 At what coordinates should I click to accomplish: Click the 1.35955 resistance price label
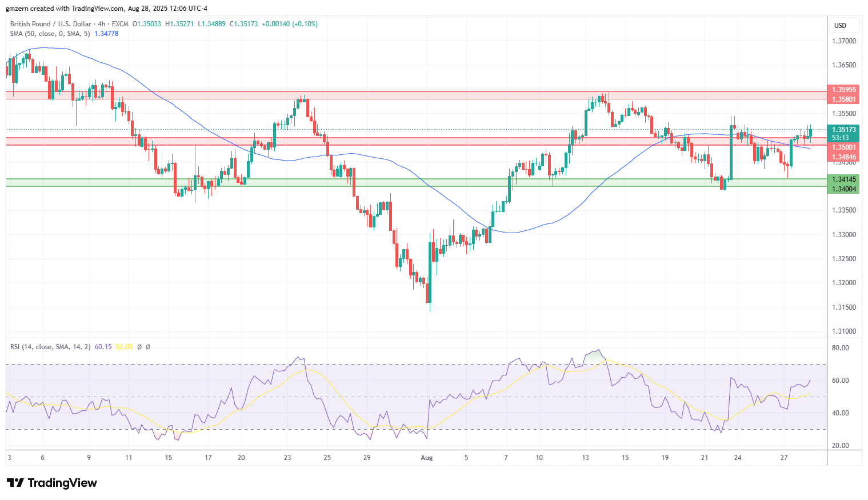coord(843,90)
